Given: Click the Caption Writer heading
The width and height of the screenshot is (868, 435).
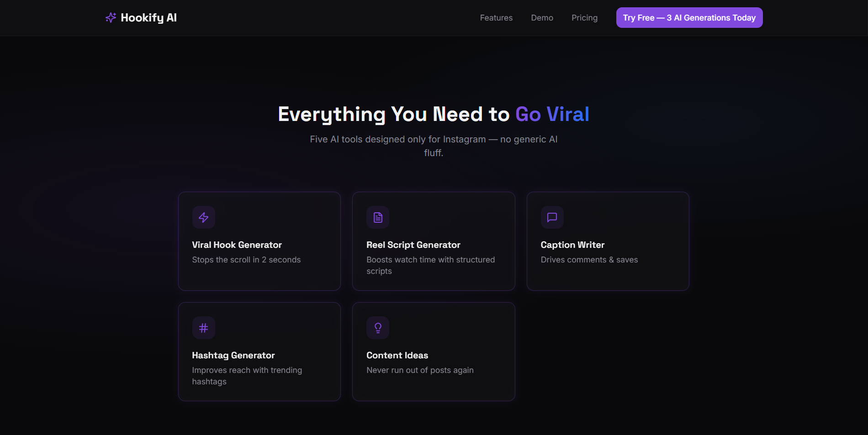Looking at the screenshot, I should (572, 245).
